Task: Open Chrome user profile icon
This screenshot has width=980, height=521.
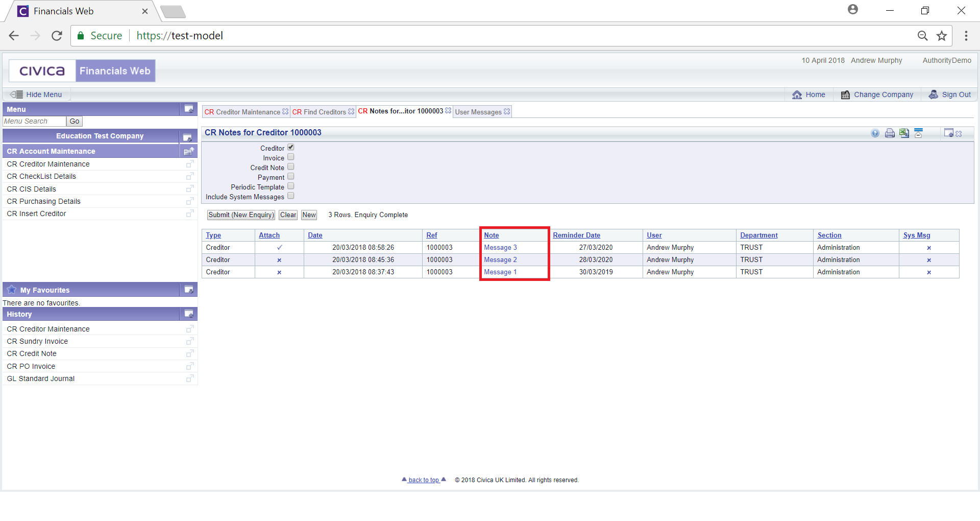Action: point(852,10)
